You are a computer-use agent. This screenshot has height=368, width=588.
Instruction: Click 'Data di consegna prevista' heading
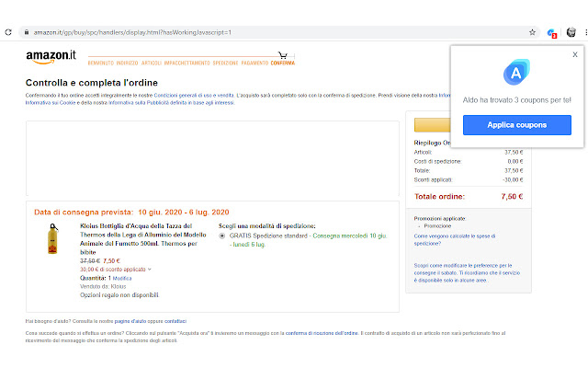131,213
